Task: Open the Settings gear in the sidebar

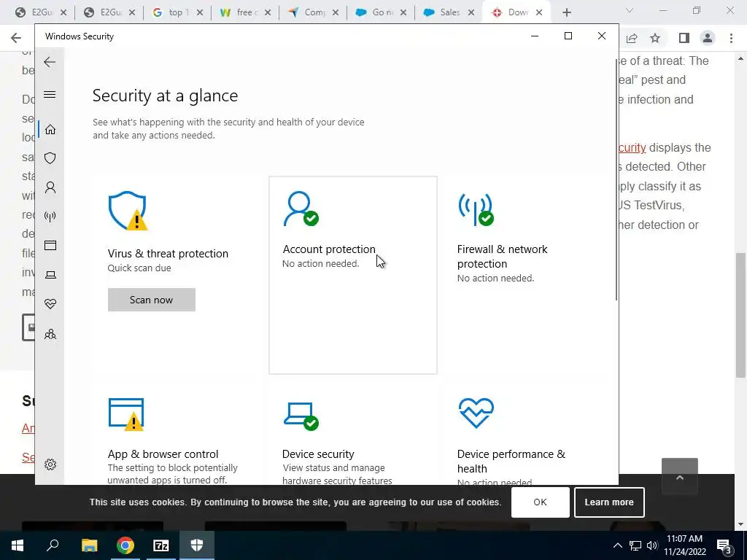Action: click(x=50, y=464)
